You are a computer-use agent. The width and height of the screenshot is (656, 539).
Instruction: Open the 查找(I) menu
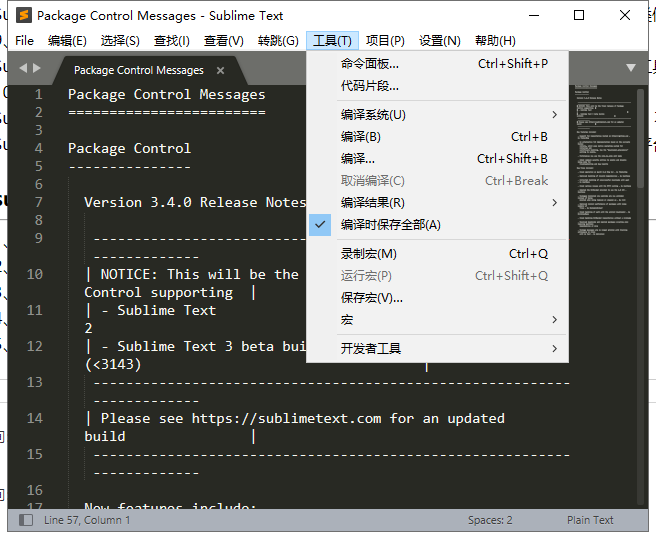click(172, 41)
